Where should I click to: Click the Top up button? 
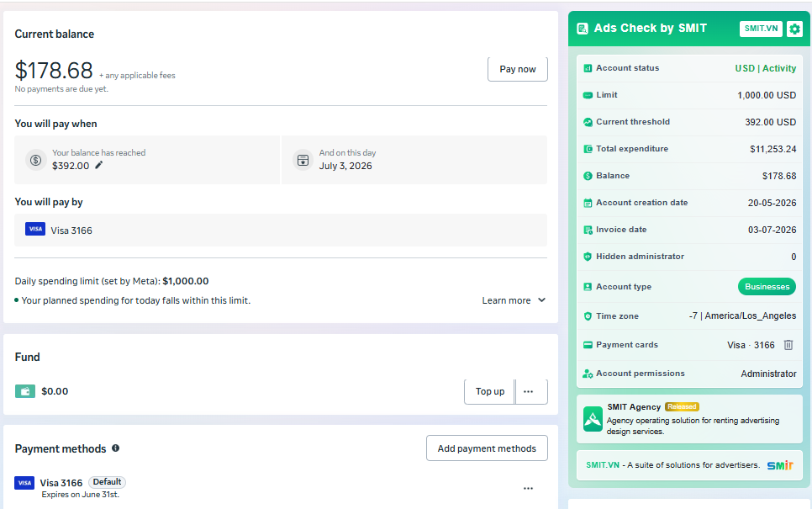click(489, 392)
